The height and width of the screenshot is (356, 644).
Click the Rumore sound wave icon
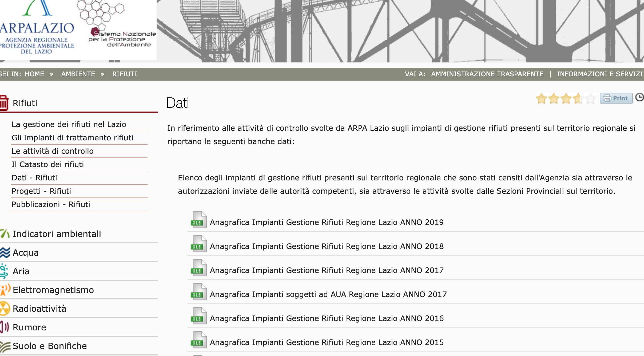[x=4, y=327]
